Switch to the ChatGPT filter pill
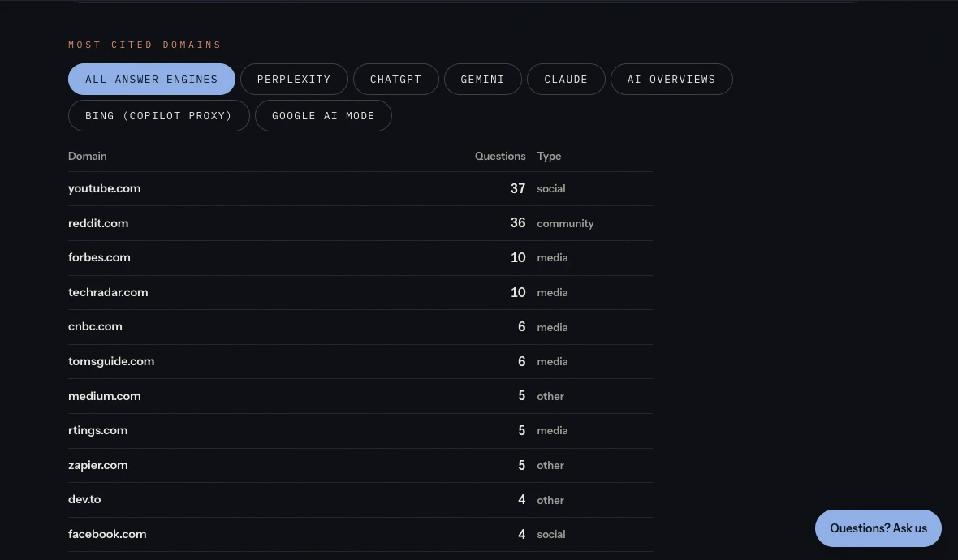This screenshot has width=958, height=560. pos(396,80)
